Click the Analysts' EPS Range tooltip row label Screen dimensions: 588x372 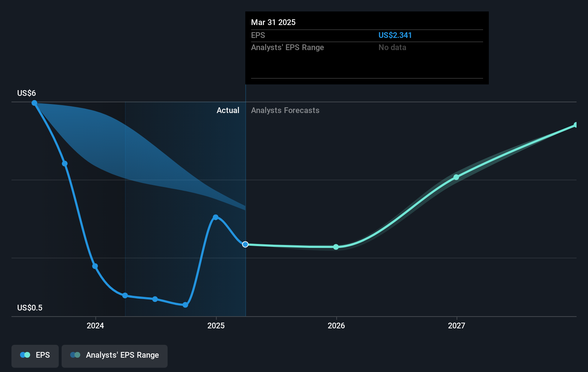pyautogui.click(x=287, y=47)
